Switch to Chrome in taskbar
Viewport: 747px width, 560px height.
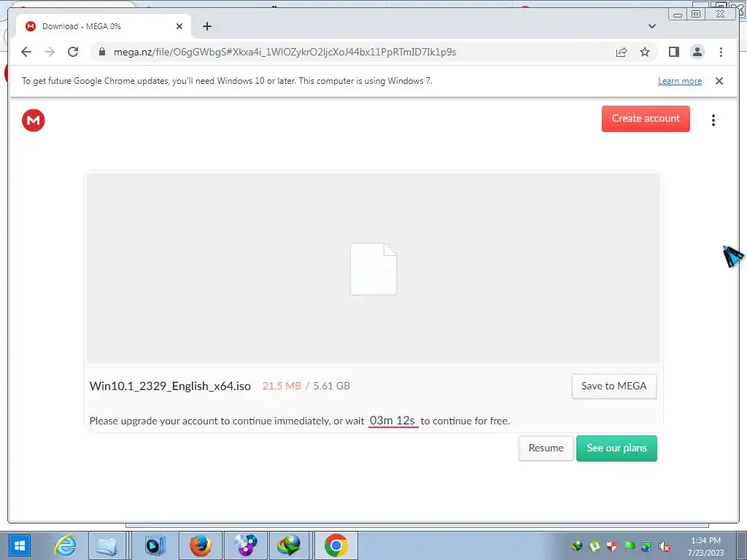click(x=336, y=545)
